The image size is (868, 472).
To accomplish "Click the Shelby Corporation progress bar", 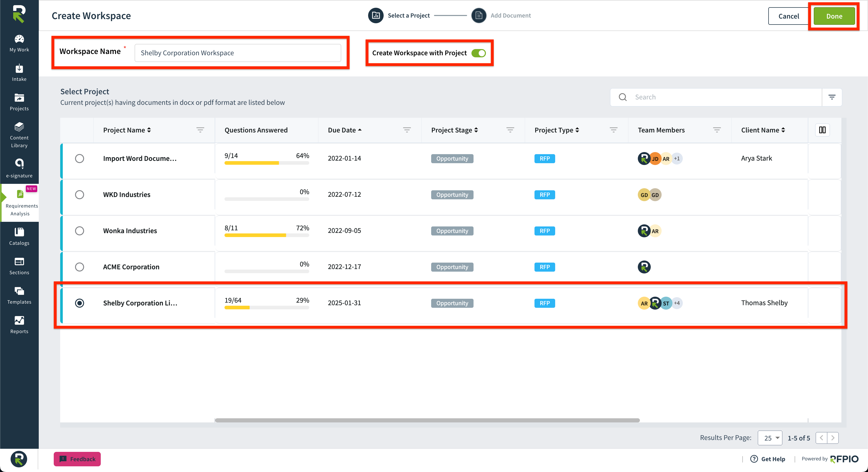I will tap(267, 308).
